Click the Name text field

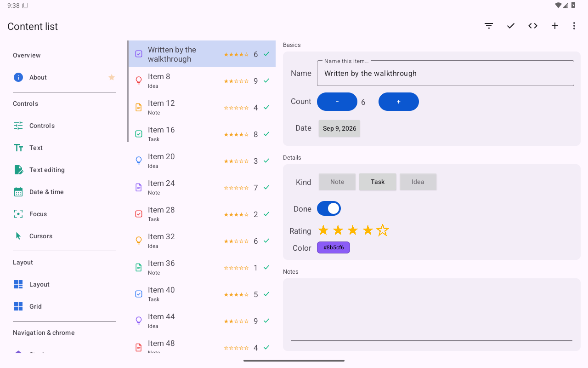point(446,73)
